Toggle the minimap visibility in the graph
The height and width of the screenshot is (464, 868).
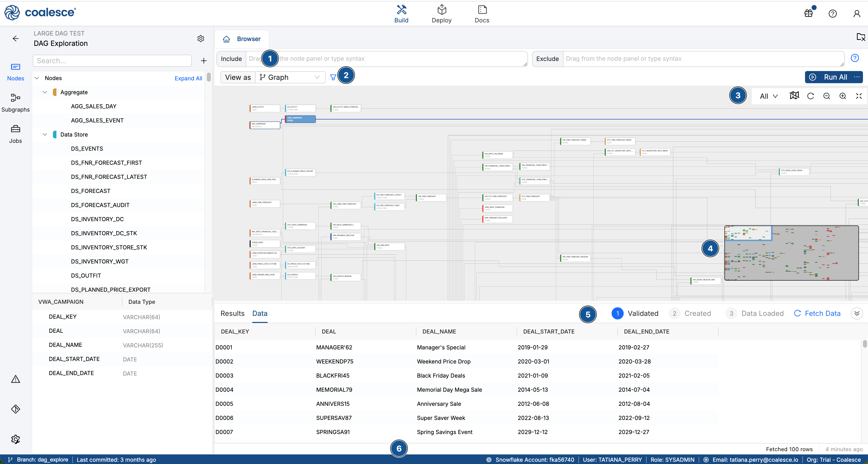794,96
